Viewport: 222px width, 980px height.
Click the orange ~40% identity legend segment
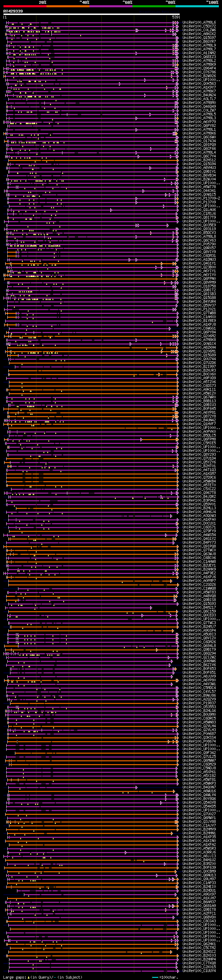68,7
